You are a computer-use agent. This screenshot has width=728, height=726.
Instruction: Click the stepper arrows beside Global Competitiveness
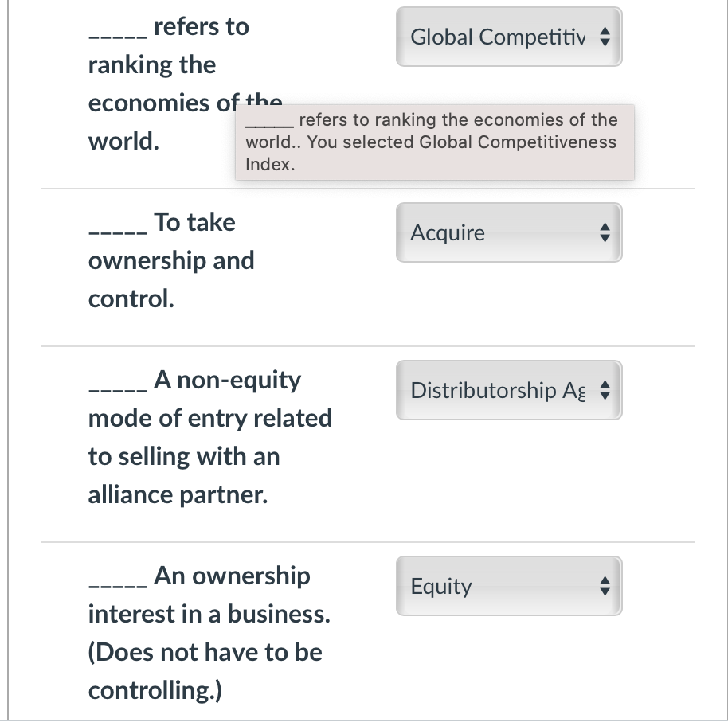coord(606,37)
